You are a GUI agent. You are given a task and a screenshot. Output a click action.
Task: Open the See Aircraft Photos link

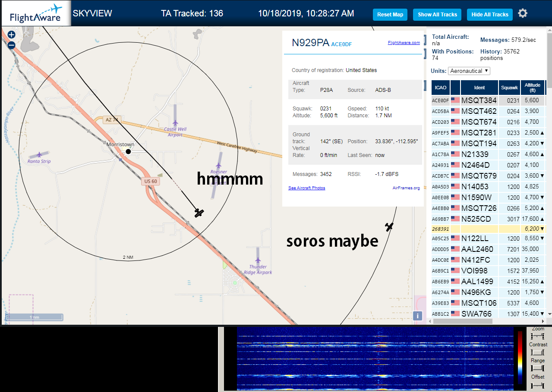tap(307, 188)
